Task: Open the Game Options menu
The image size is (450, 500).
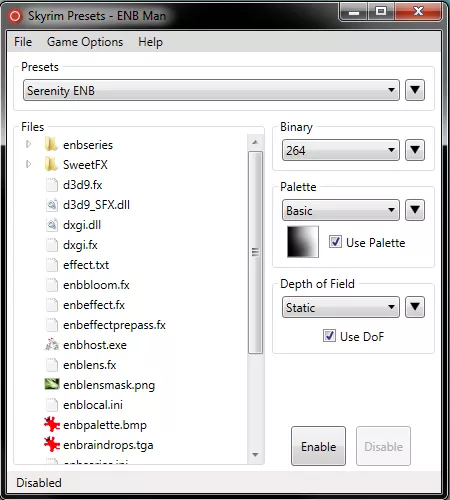Action: [x=85, y=42]
